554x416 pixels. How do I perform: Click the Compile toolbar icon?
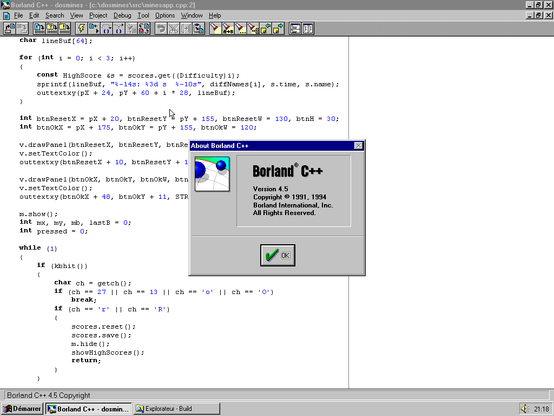[x=39, y=28]
